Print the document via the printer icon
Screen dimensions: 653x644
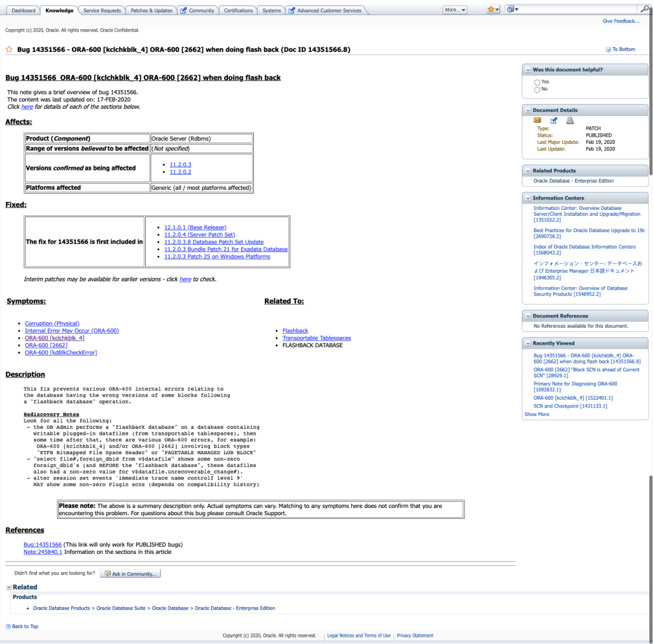(570, 120)
